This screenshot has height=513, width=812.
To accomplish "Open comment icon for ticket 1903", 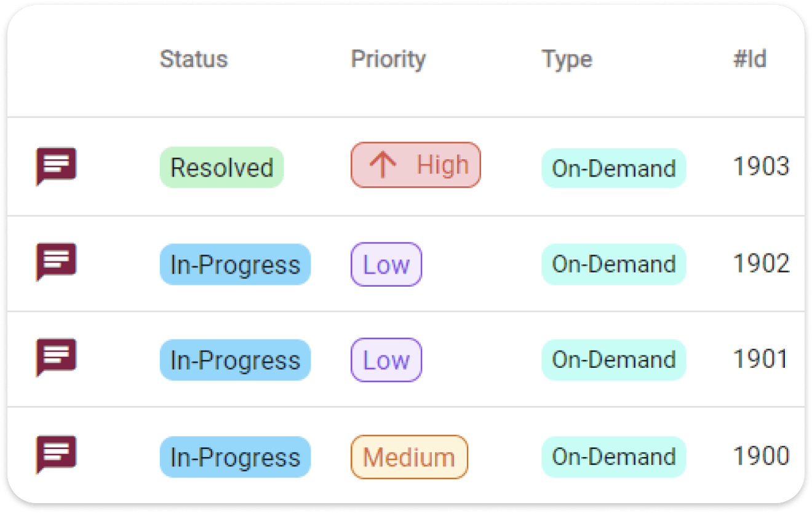I will click(x=56, y=165).
